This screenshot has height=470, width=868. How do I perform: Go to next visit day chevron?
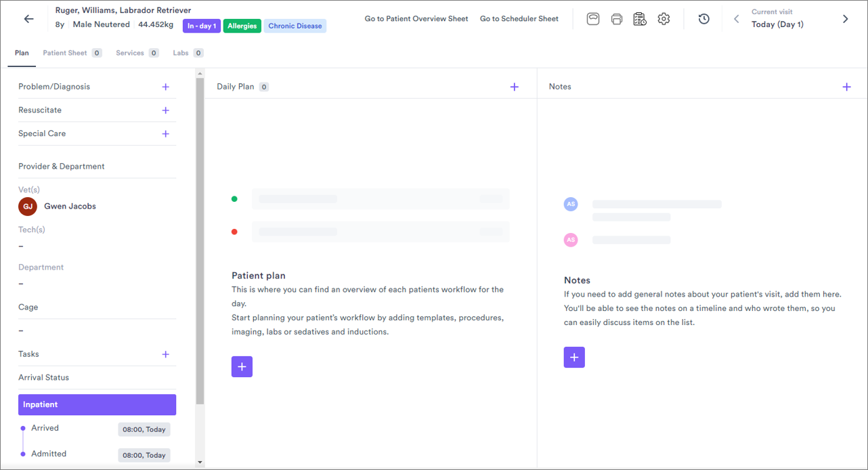845,19
